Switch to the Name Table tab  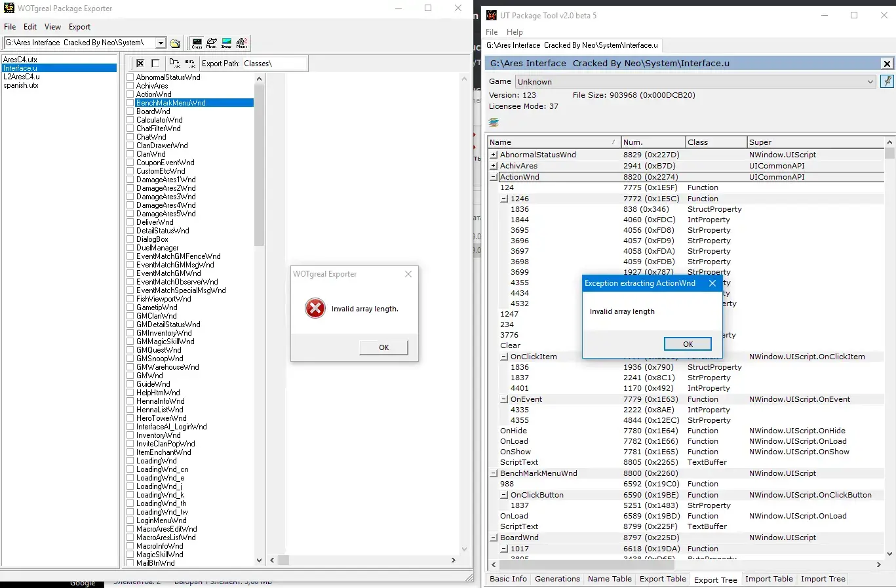point(610,579)
